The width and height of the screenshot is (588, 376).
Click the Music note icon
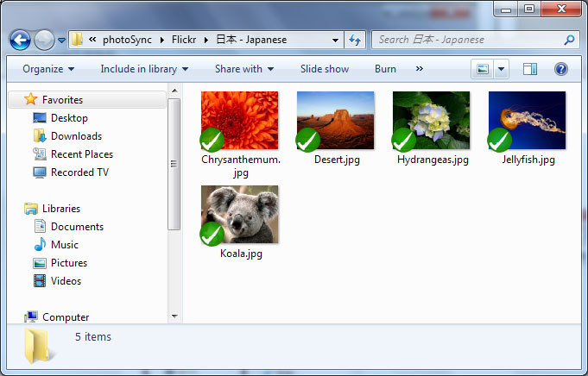click(40, 244)
